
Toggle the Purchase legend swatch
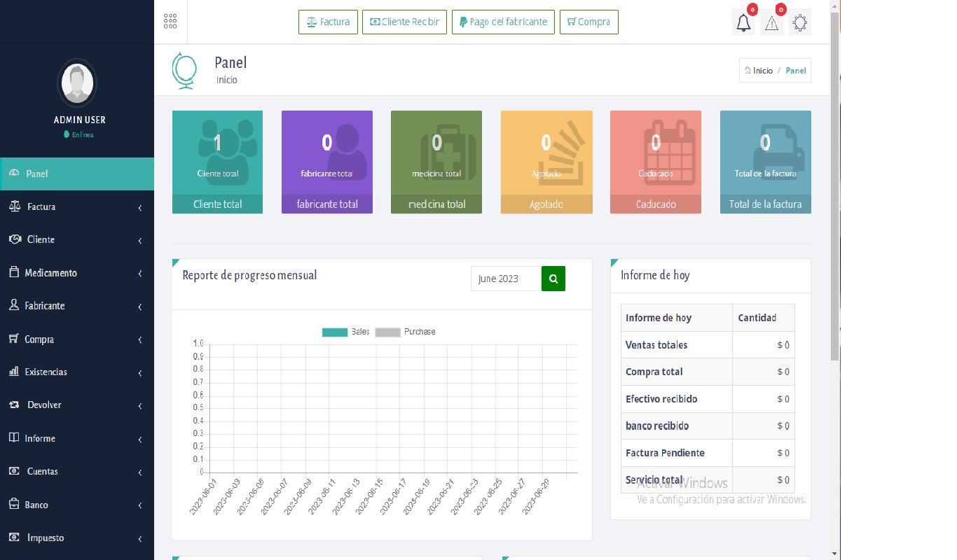[388, 332]
